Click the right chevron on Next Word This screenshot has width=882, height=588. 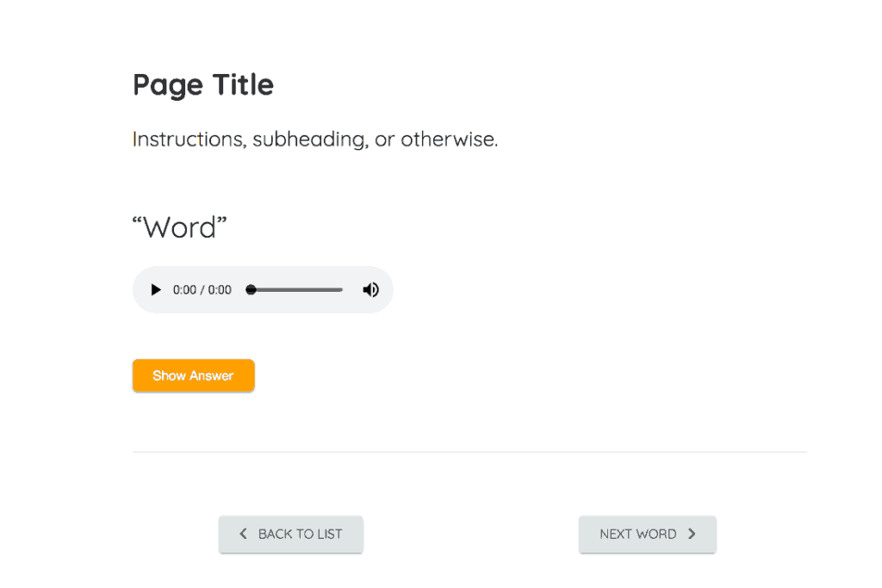pos(692,534)
